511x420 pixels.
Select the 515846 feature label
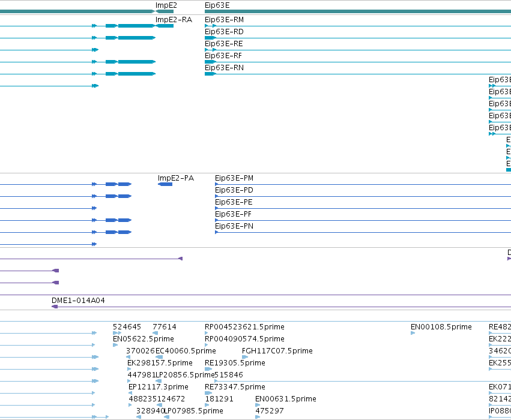pos(229,375)
